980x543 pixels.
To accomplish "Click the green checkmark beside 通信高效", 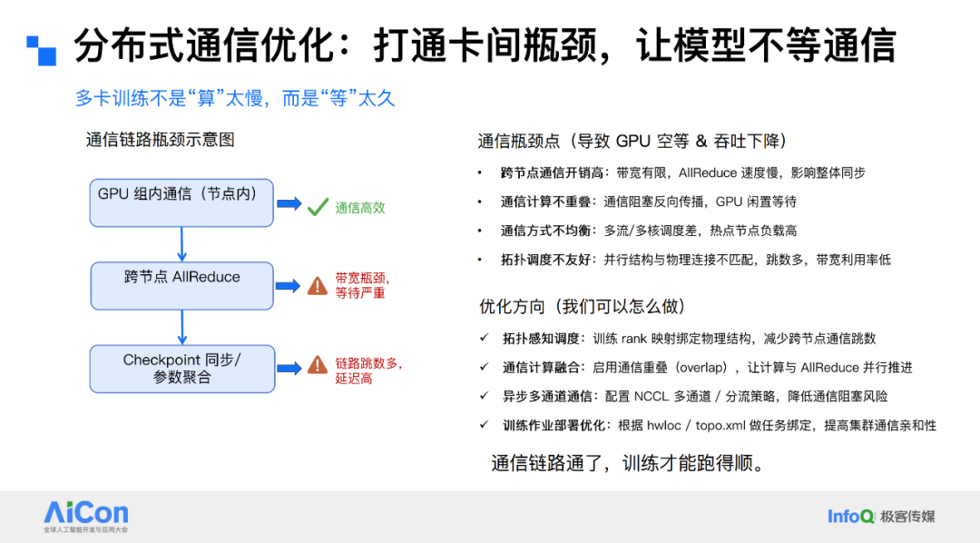I will (x=317, y=206).
